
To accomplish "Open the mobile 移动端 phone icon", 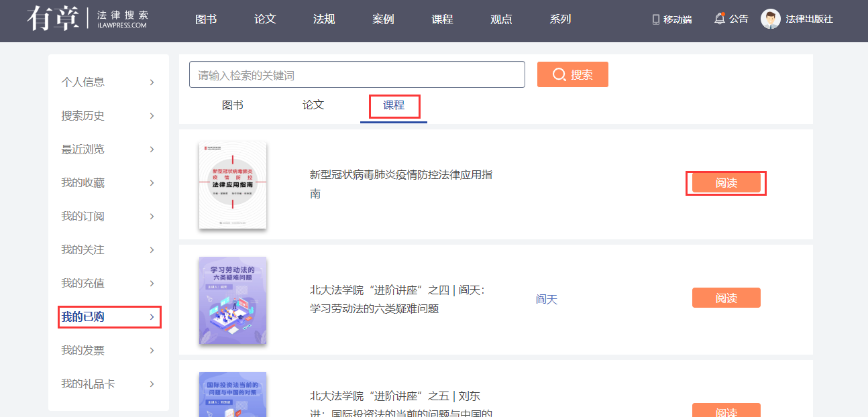I will 656,19.
